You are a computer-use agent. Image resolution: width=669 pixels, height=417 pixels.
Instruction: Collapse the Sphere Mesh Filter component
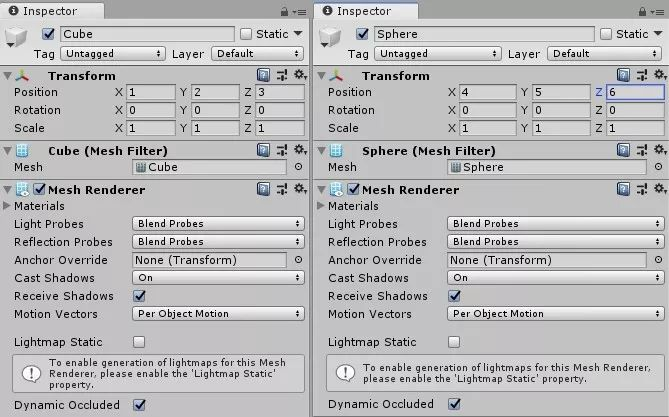click(321, 151)
